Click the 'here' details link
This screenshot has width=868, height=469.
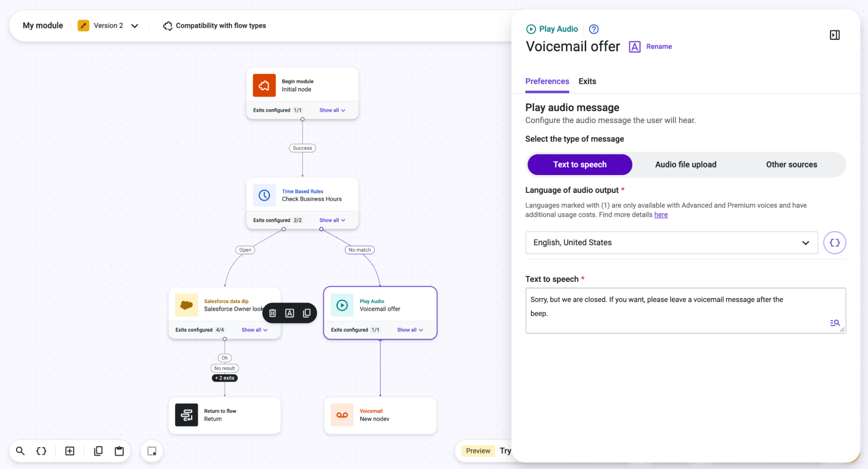pyautogui.click(x=661, y=215)
